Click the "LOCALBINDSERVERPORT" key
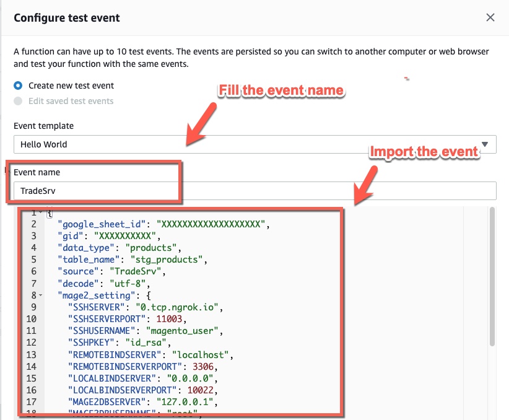This screenshot has height=420, width=509. click(123, 390)
